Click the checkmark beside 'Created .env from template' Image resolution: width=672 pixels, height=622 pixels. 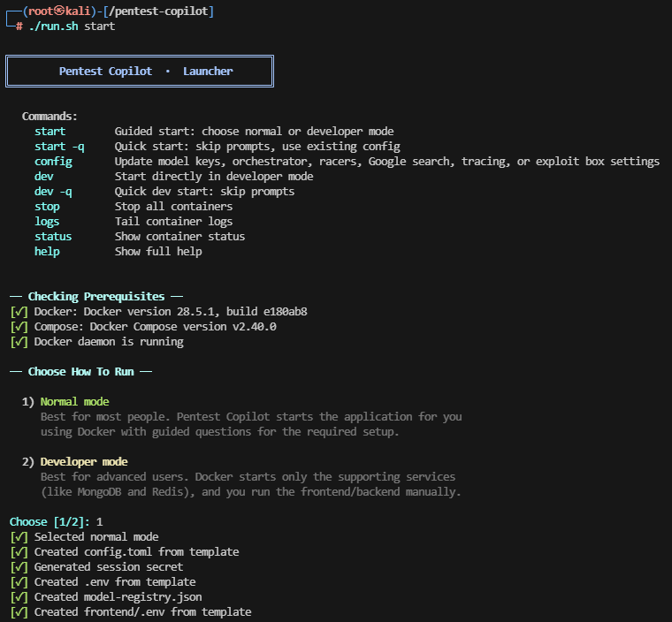coord(19,582)
